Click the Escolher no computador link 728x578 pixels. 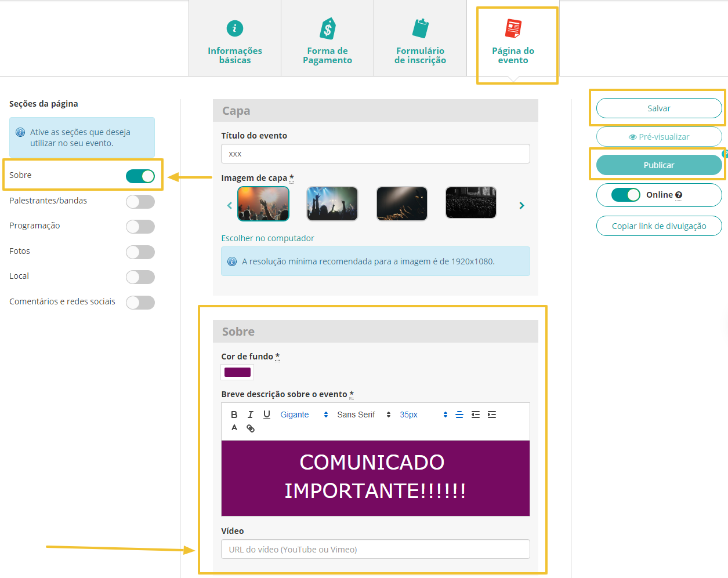click(267, 238)
